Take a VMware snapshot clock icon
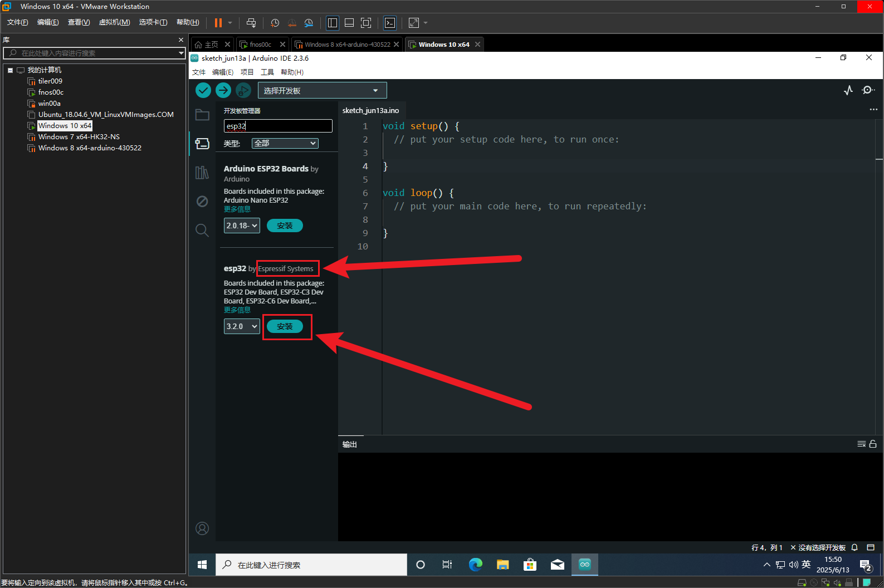 click(275, 23)
